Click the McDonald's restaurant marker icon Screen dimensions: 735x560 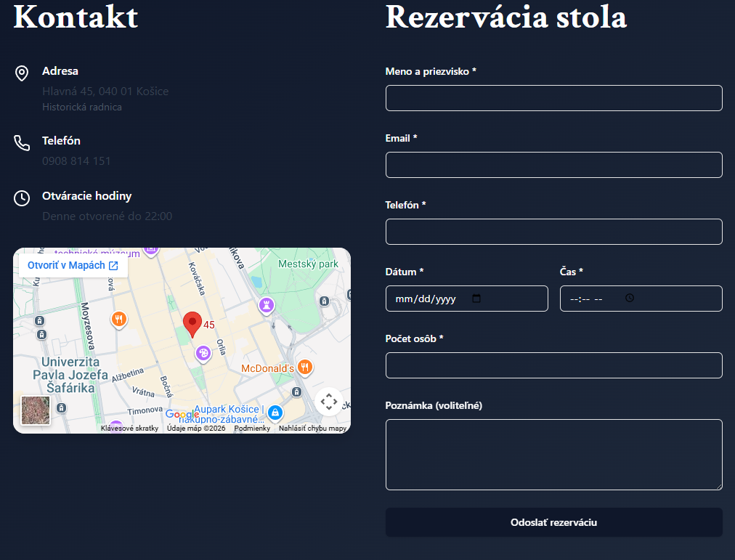pos(305,368)
